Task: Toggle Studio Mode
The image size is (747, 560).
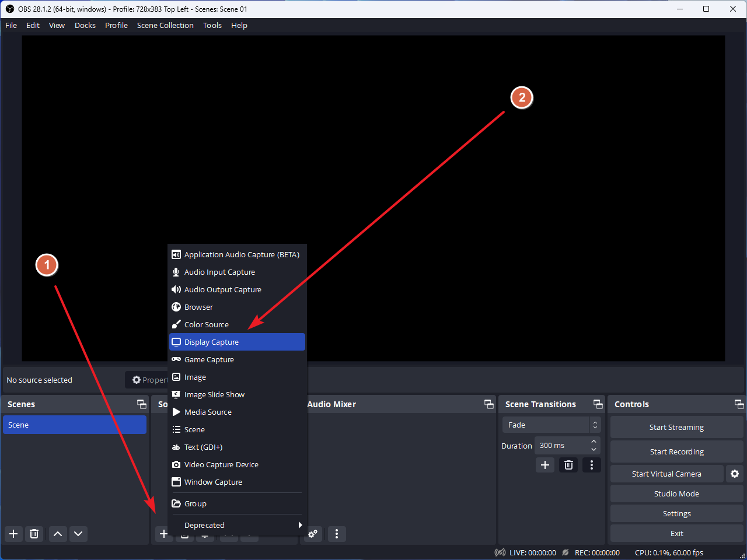Action: (676, 494)
